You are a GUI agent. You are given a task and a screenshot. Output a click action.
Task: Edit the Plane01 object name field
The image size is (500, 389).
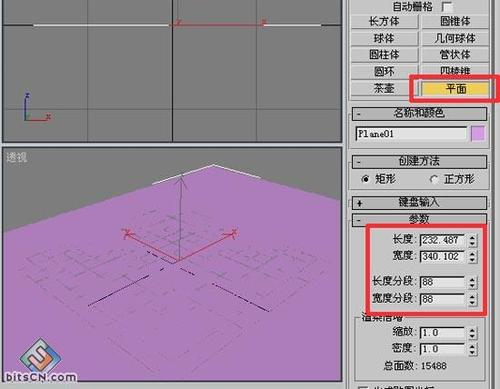click(x=411, y=134)
